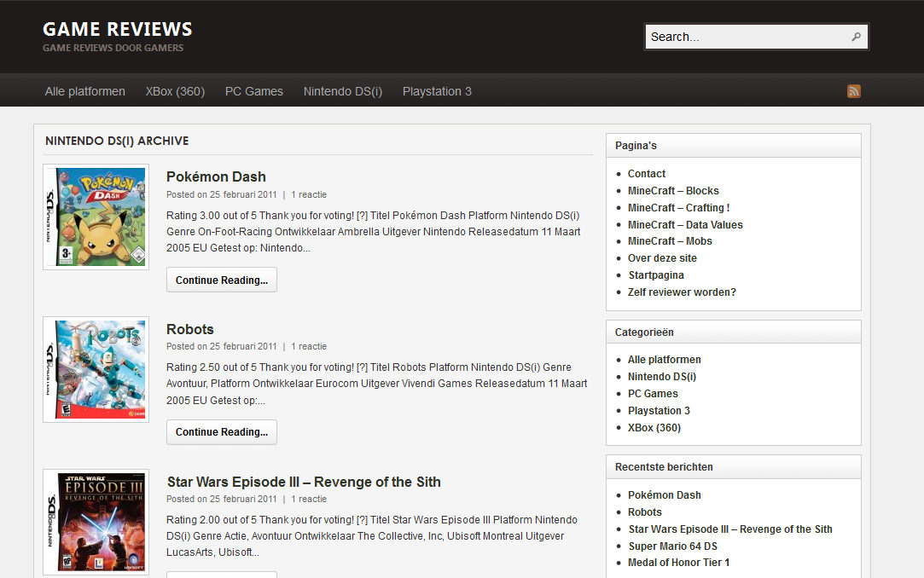The image size is (924, 578).
Task: Open Medal of Honor Tier 1 recent post
Action: [x=679, y=563]
